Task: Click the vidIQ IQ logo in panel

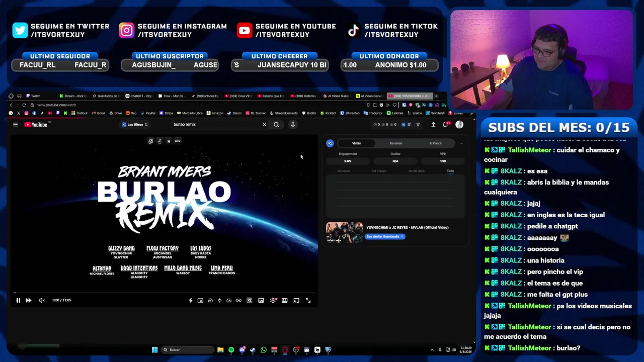Action: [330, 143]
